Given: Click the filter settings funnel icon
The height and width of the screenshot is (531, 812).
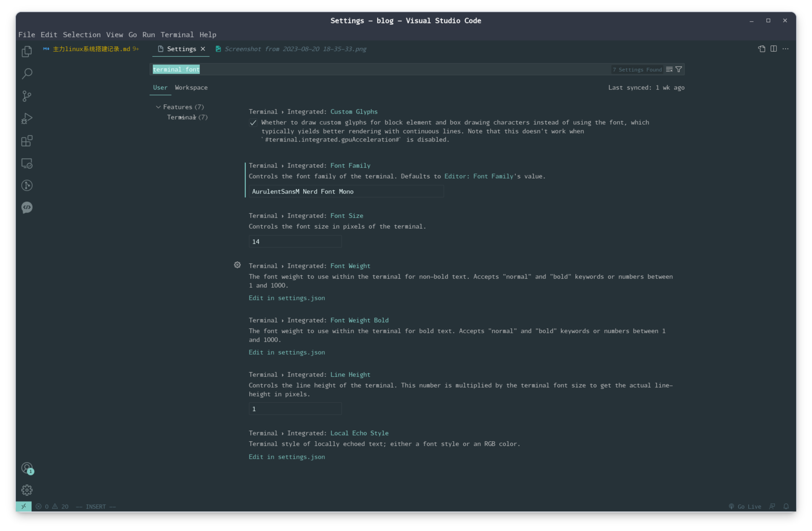Looking at the screenshot, I should (679, 69).
